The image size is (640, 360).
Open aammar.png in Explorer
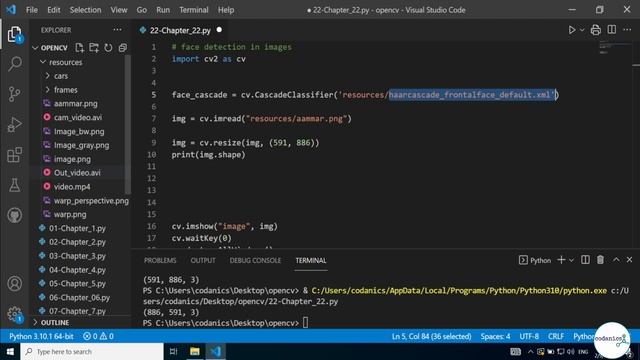point(76,104)
